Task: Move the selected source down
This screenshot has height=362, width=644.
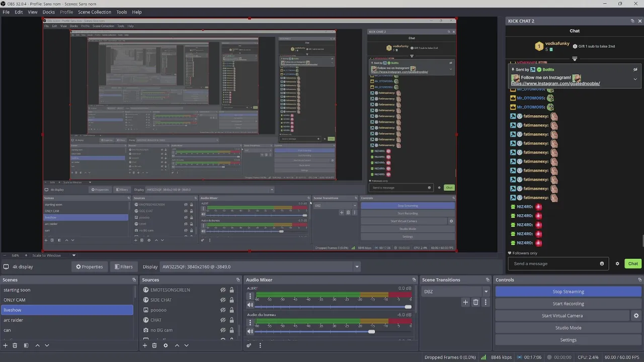Action: pyautogui.click(x=186, y=345)
